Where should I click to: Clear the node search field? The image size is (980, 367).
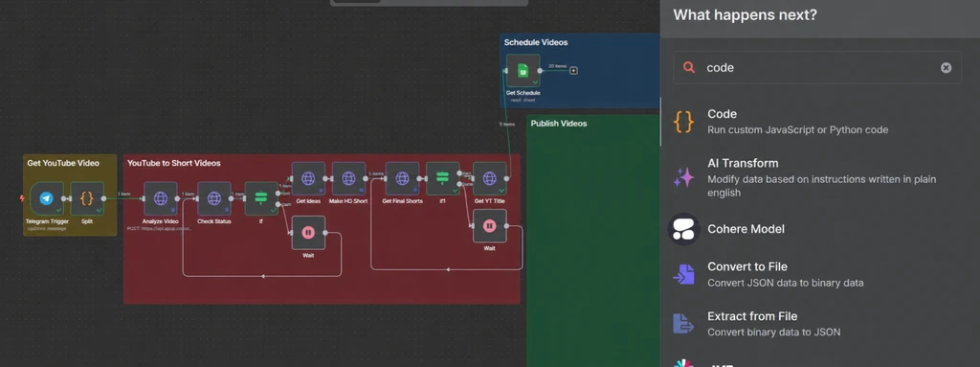[x=947, y=68]
